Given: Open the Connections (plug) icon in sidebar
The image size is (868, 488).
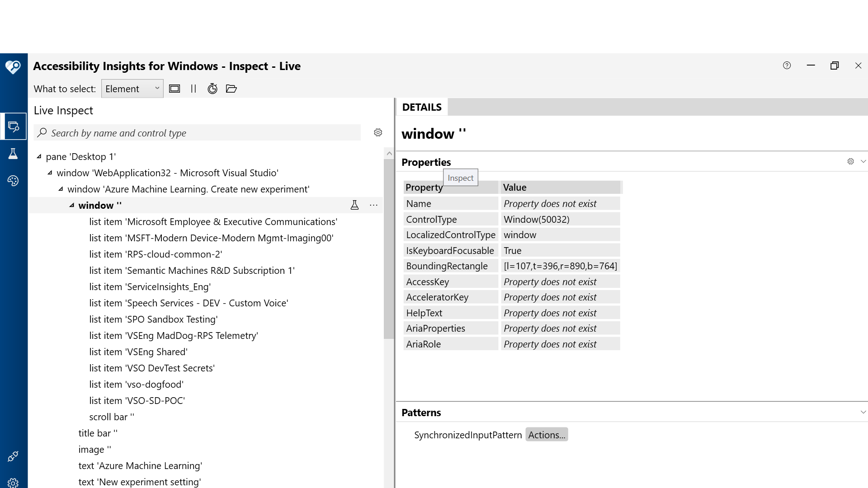Looking at the screenshot, I should (x=14, y=456).
